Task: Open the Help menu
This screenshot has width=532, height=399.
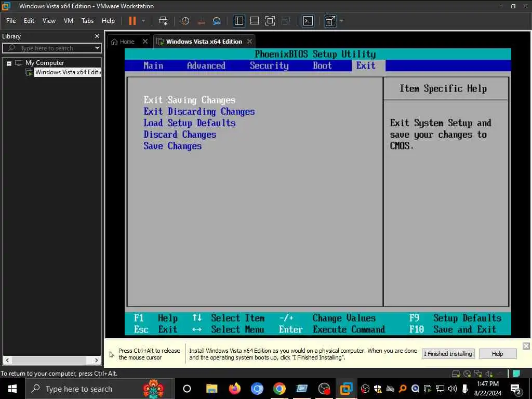Action: coord(108,21)
